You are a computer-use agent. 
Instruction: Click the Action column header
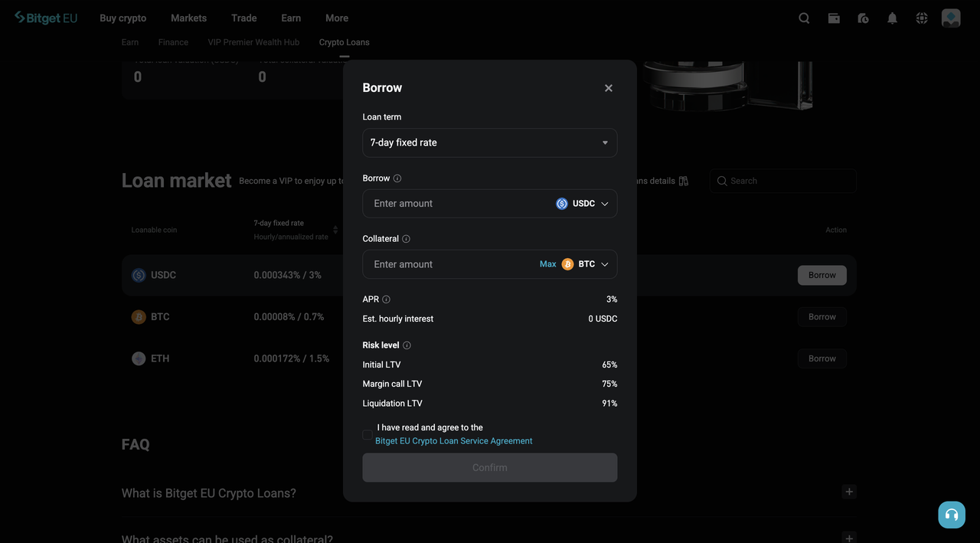(836, 230)
